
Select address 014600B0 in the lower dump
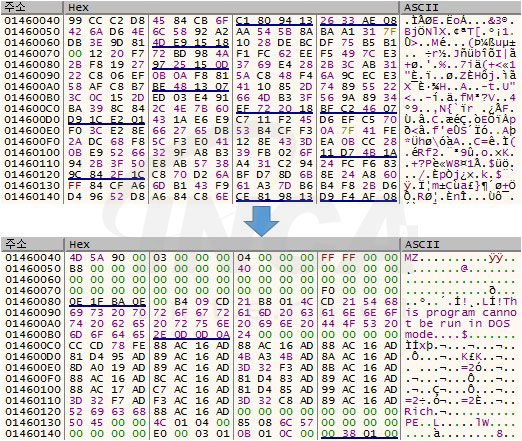point(33,335)
